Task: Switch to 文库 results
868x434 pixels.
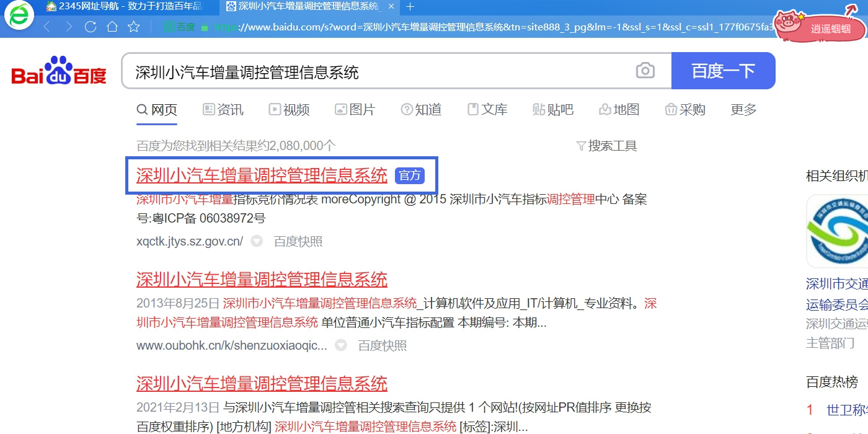Action: click(487, 110)
